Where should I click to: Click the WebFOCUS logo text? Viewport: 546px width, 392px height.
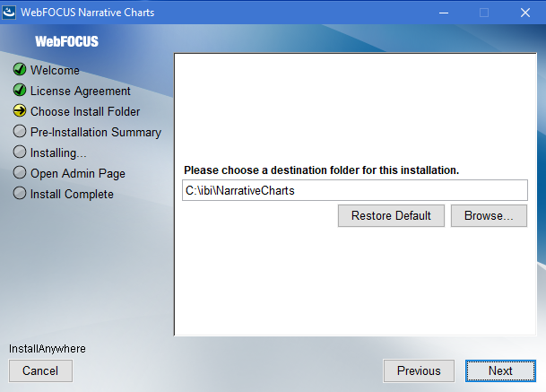(67, 41)
